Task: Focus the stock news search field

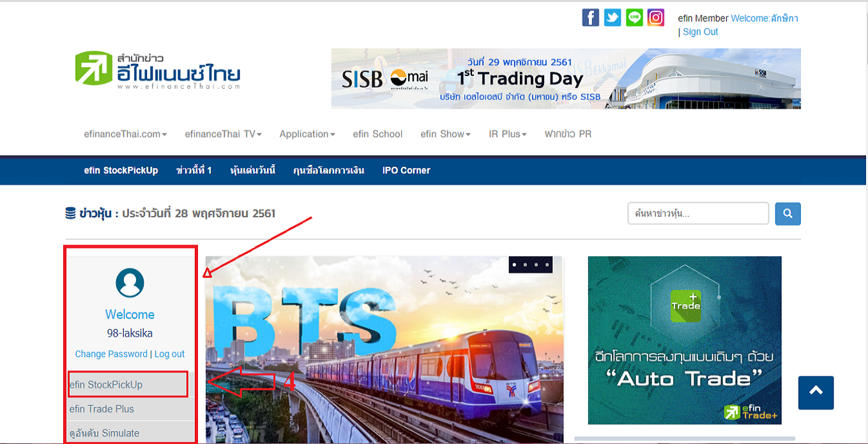Action: pos(698,214)
